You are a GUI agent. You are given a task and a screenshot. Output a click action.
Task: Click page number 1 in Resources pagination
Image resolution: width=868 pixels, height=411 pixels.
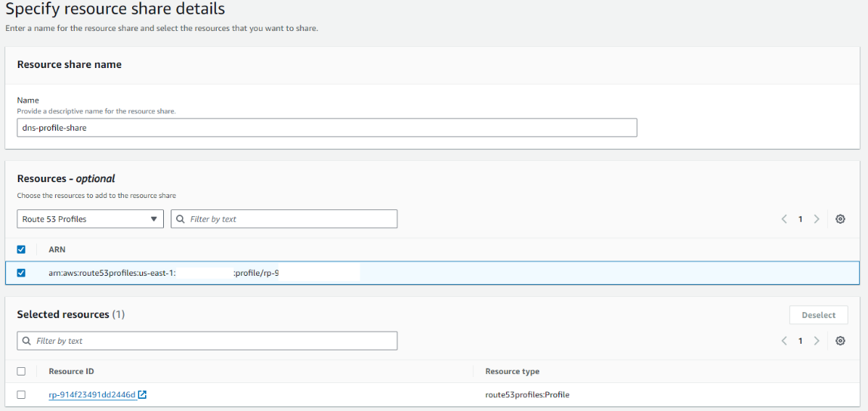coord(801,219)
